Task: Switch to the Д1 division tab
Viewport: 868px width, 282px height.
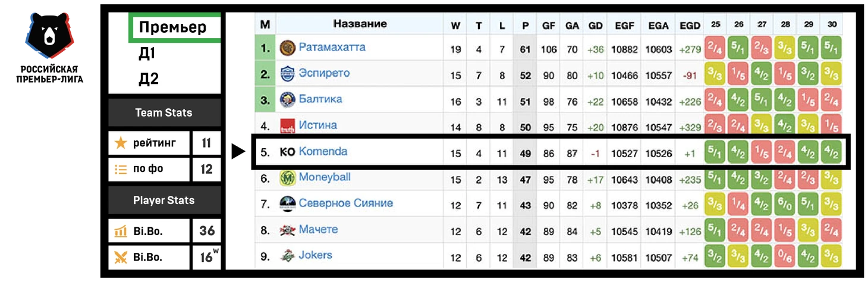Action: pyautogui.click(x=146, y=54)
